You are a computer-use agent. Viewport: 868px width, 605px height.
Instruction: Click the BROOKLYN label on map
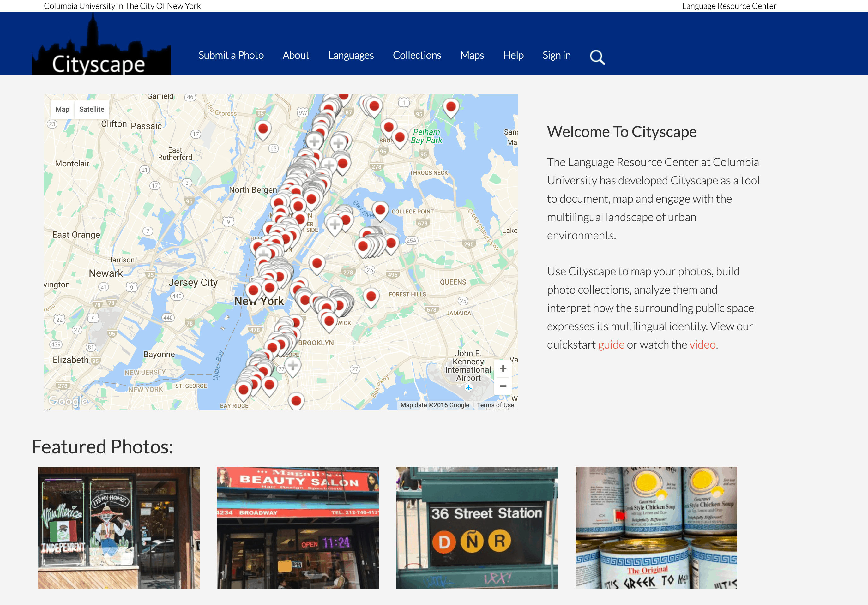click(316, 343)
